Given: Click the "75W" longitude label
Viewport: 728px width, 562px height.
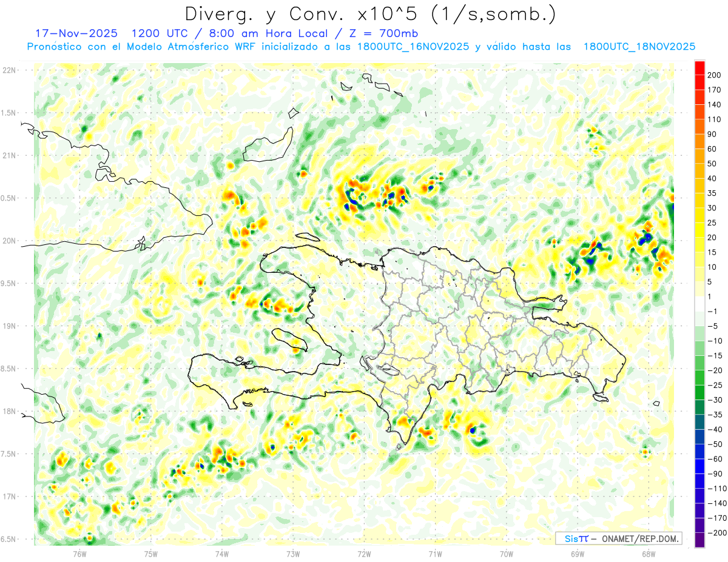Looking at the screenshot, I should coord(151,554).
